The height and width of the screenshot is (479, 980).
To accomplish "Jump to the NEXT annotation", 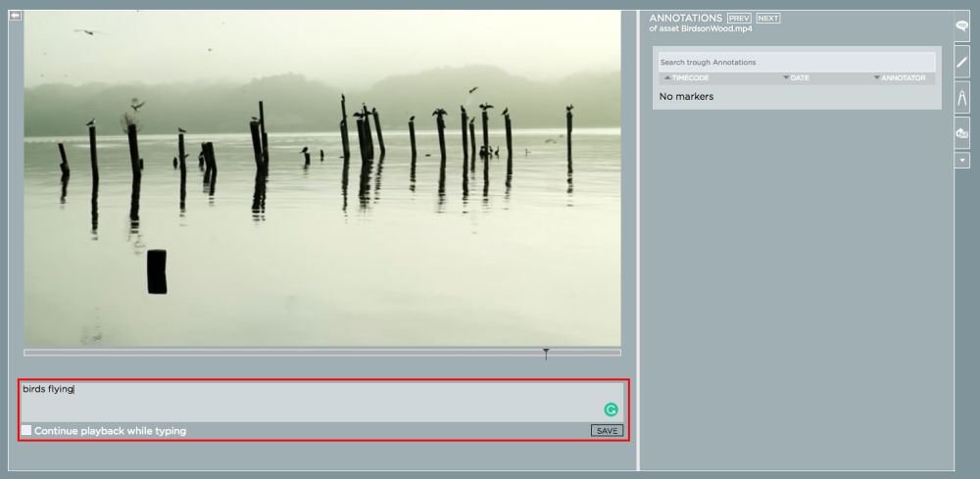I will pos(768,19).
